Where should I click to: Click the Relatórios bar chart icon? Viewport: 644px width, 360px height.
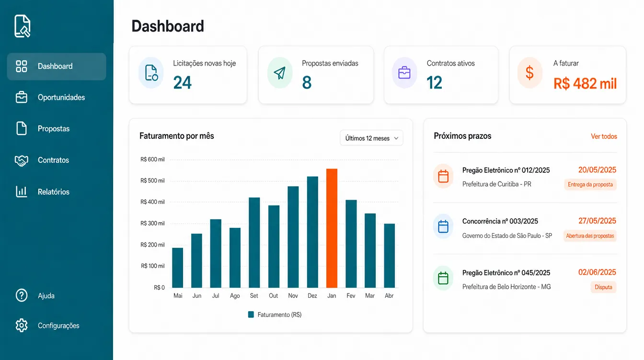pos(22,191)
